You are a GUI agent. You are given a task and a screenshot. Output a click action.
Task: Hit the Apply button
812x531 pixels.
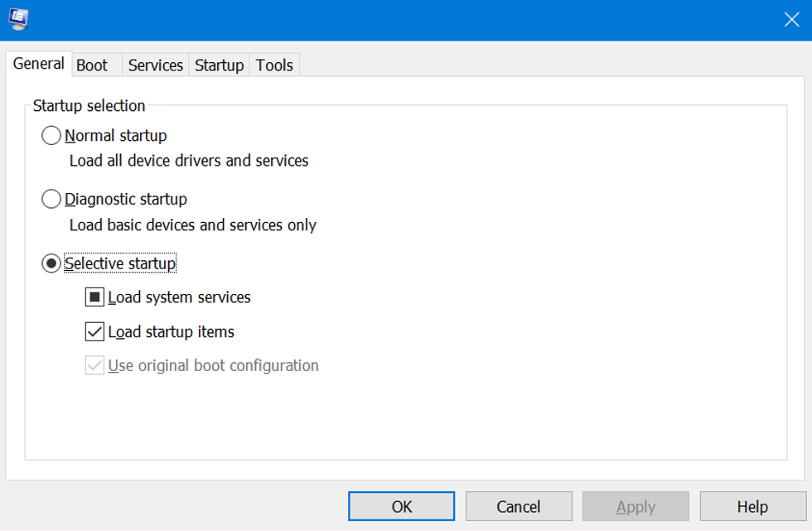(636, 506)
